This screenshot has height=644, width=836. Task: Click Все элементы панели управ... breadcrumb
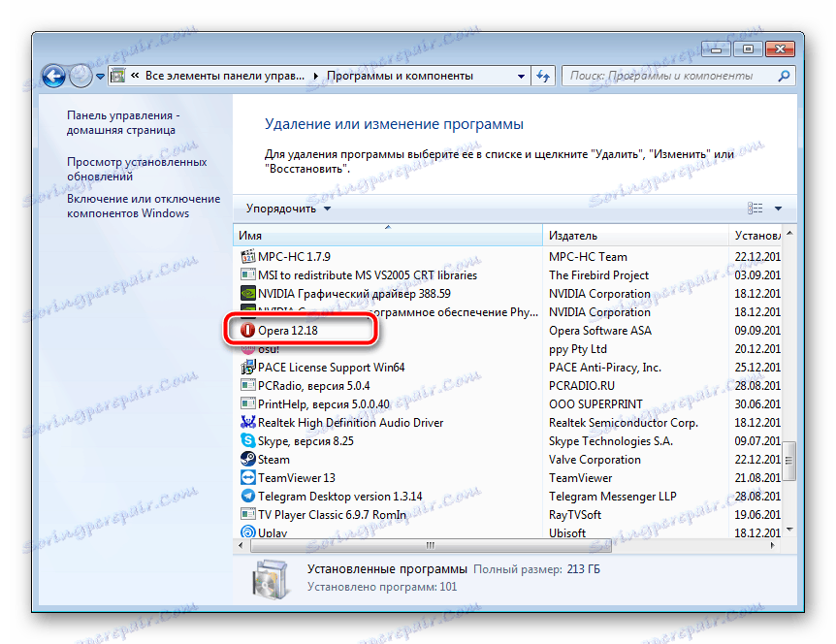coord(225,77)
